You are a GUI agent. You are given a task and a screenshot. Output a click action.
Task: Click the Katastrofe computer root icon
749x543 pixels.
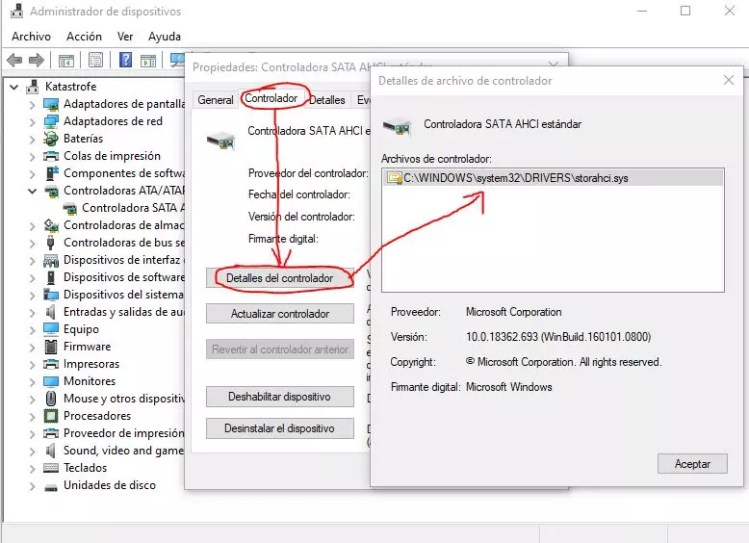(x=33, y=87)
